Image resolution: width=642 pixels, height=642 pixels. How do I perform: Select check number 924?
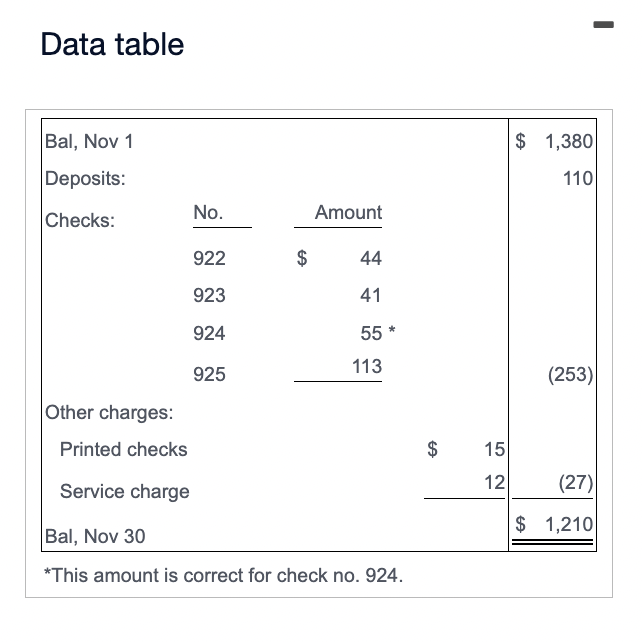[209, 333]
